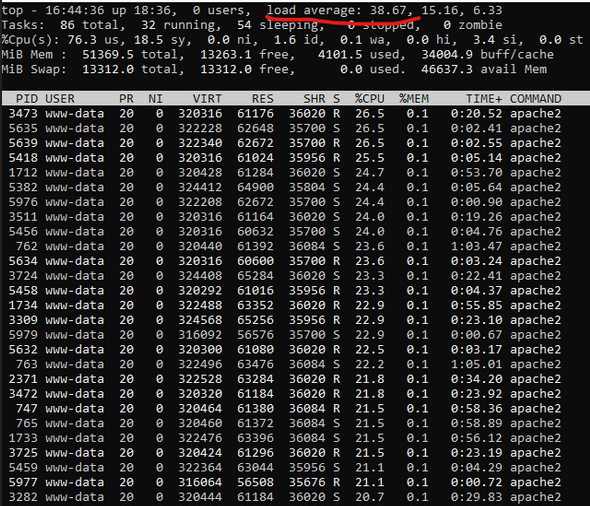
Task: Click PID 5458 process row
Action: 285,290
